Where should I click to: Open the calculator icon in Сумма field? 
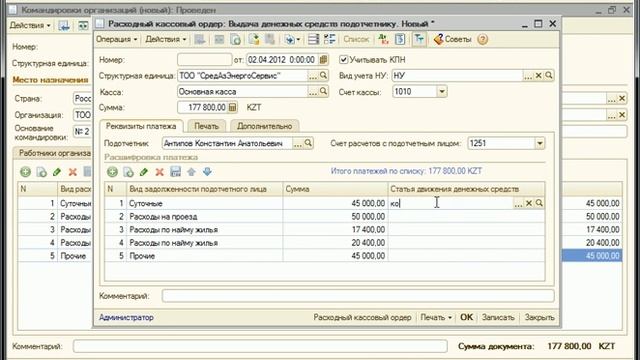click(232, 107)
